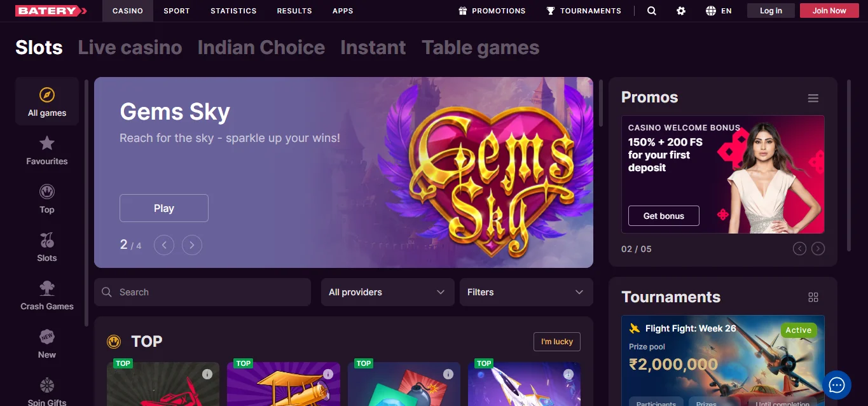Toggle the Tournaments grid view icon
Screen dimensions: 868x406
coord(813,297)
